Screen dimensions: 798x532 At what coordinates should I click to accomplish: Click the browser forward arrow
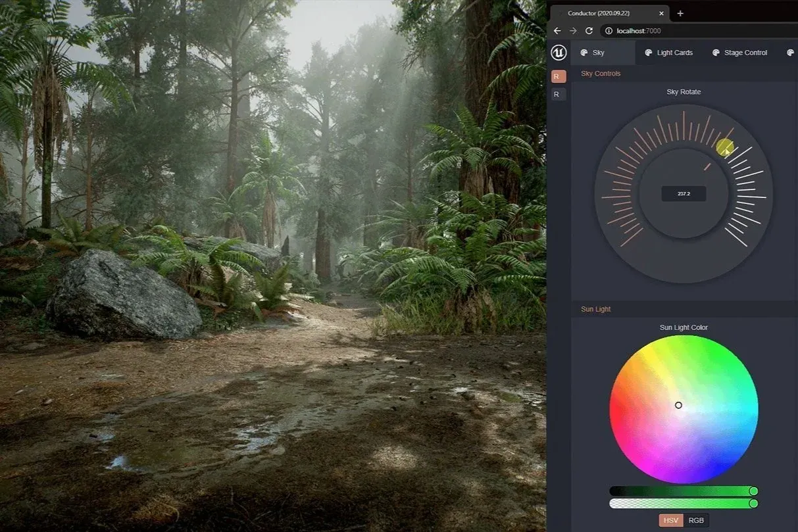point(573,31)
